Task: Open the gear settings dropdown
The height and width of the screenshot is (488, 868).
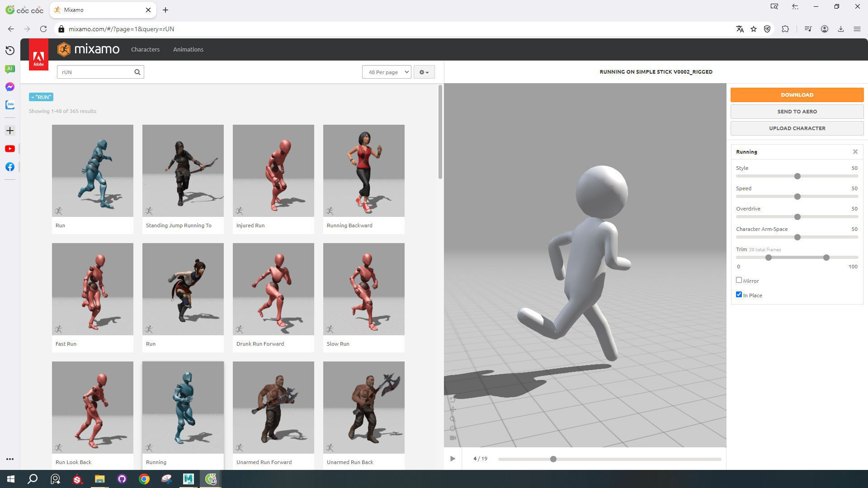Action: point(424,72)
